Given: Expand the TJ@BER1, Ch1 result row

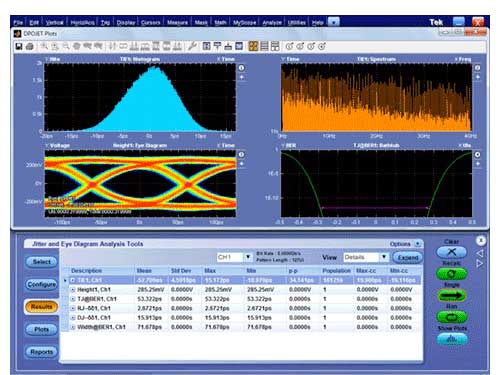Looking at the screenshot, I should click(73, 299).
